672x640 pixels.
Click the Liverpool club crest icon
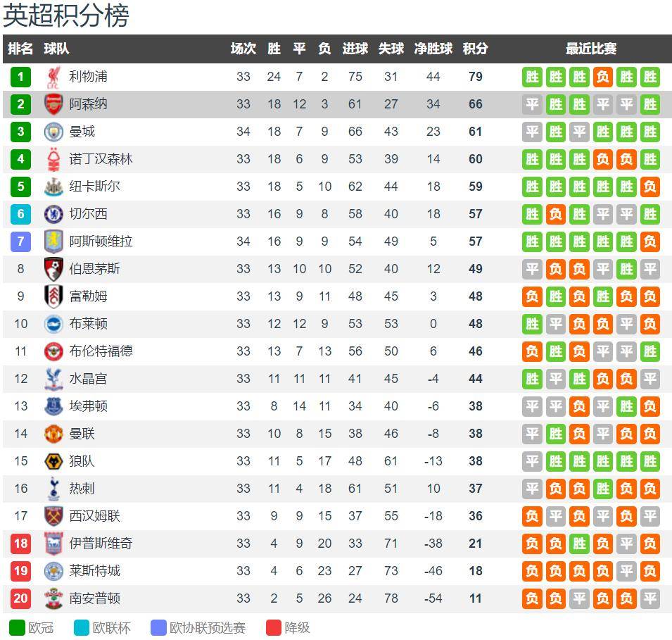(x=53, y=77)
